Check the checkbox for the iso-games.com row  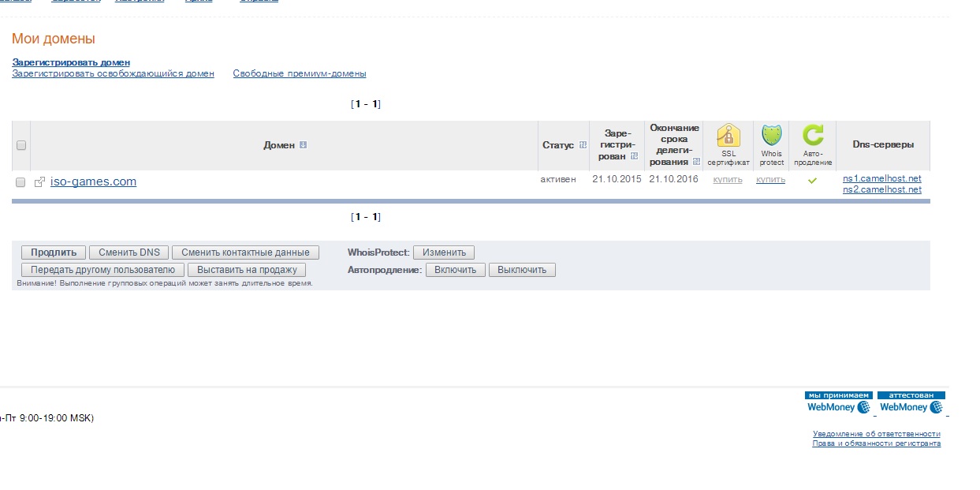[21, 182]
